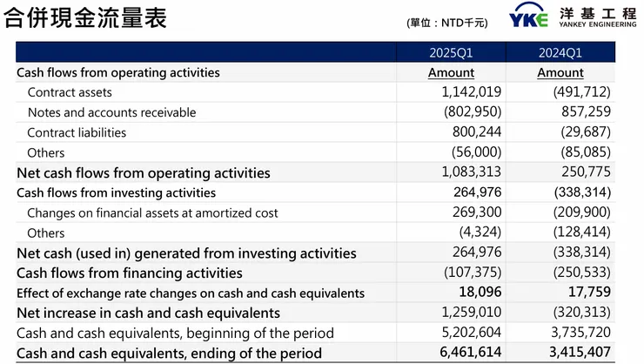The width and height of the screenshot is (644, 364).
Task: Click the 'Contract liabilities' row label
Action: coord(77,132)
